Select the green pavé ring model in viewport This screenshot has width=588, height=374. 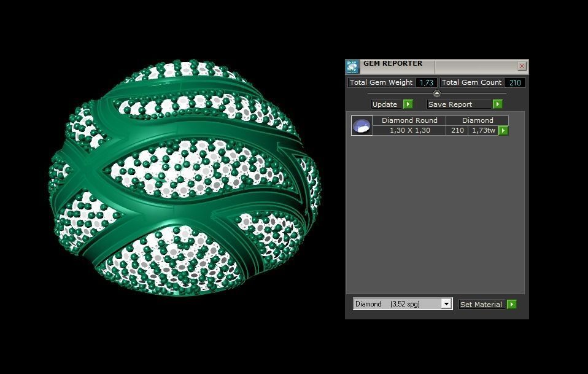(185, 178)
